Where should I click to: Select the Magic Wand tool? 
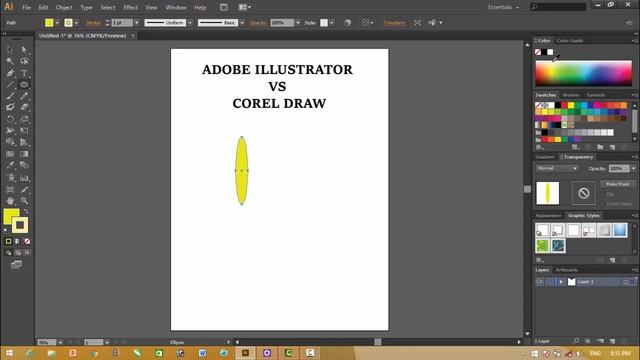pos(10,61)
